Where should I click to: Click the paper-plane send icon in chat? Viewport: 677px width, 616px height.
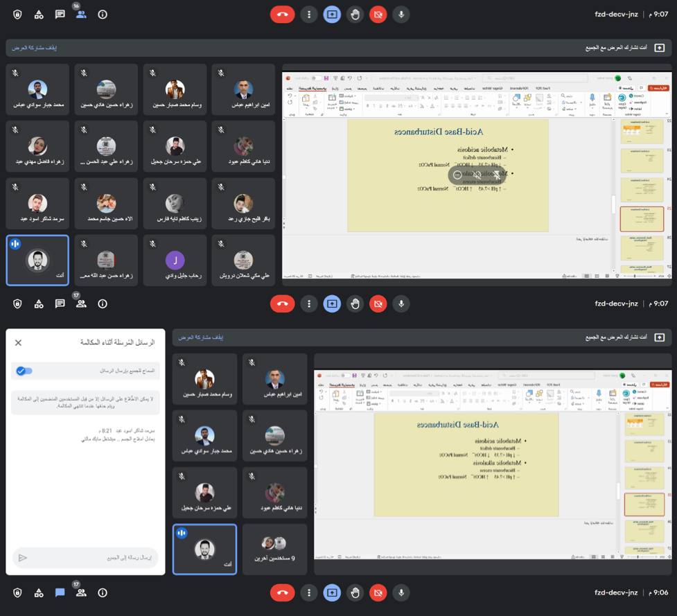tap(22, 558)
